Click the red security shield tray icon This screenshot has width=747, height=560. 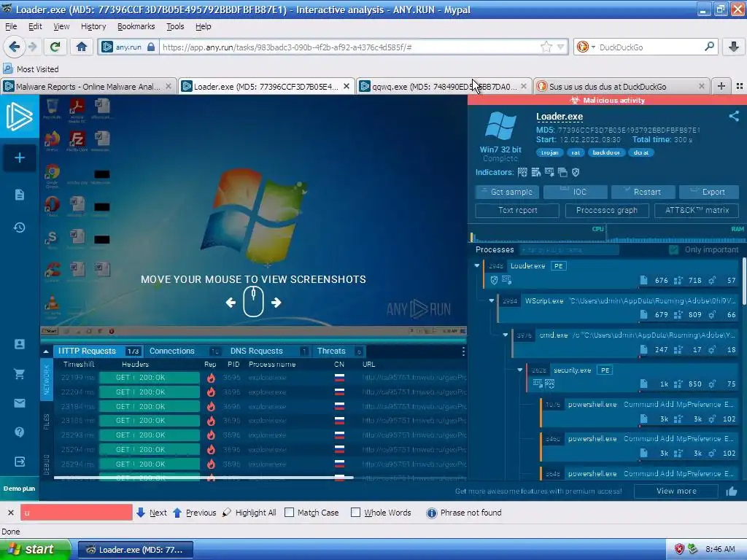click(x=679, y=549)
